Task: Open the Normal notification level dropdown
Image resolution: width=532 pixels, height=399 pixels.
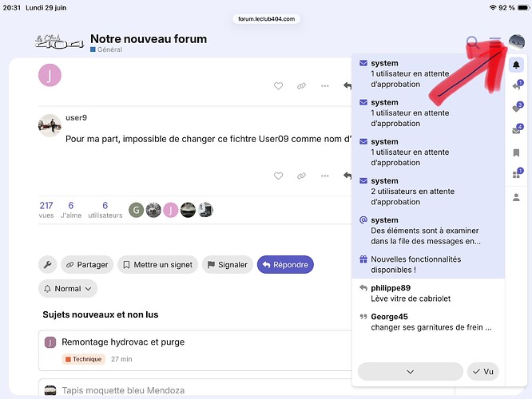Action: click(x=68, y=289)
